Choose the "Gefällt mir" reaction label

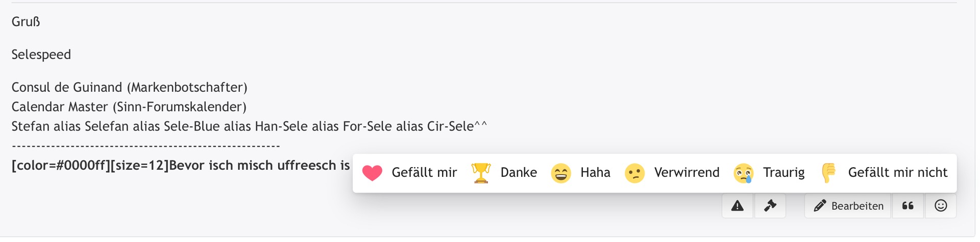pos(424,173)
